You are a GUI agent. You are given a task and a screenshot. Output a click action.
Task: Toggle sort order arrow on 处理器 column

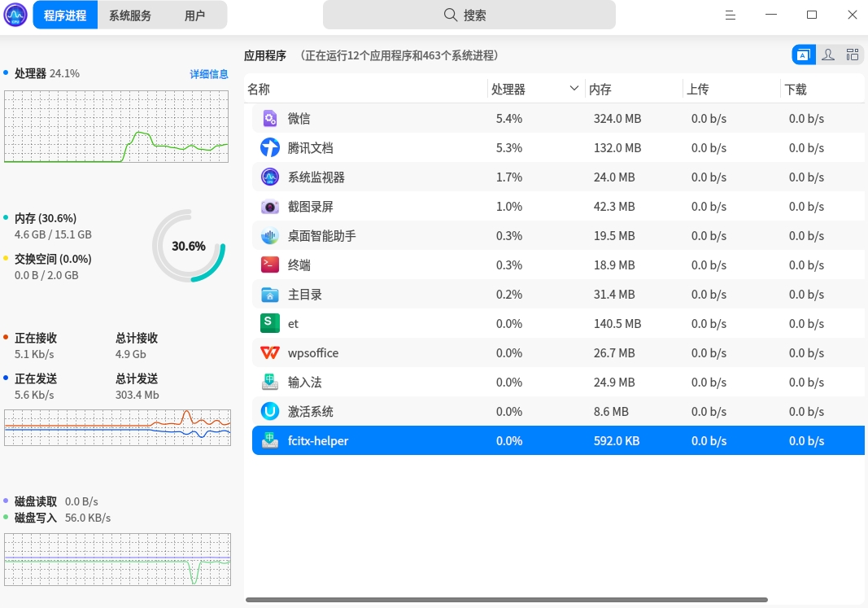[574, 89]
